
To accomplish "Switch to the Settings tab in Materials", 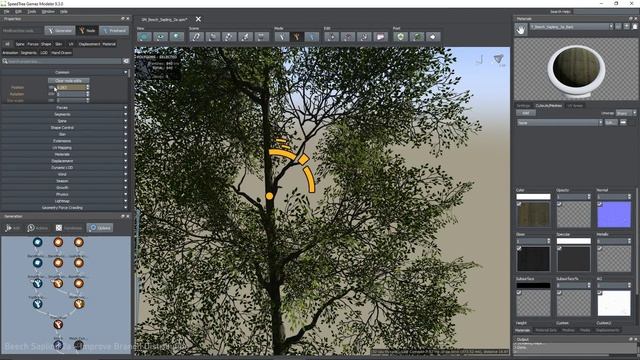I will [524, 106].
